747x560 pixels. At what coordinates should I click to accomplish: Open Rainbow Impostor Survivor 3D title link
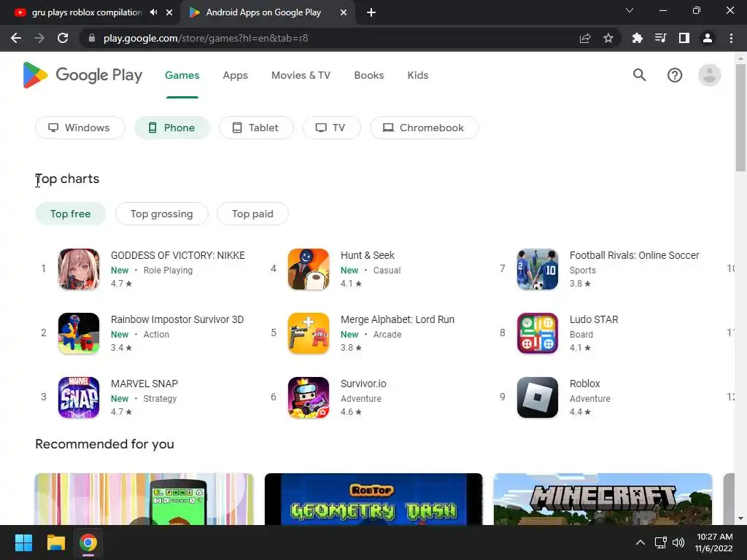point(177,319)
